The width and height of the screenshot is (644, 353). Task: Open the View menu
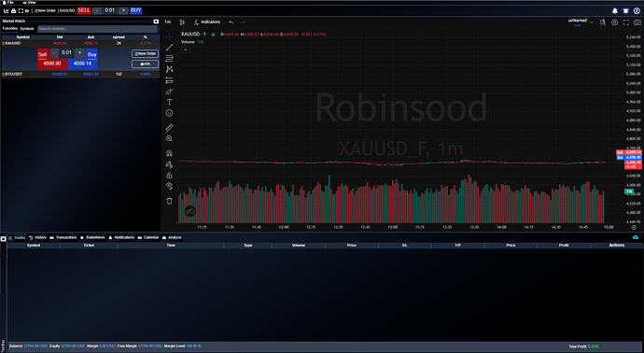tap(30, 3)
